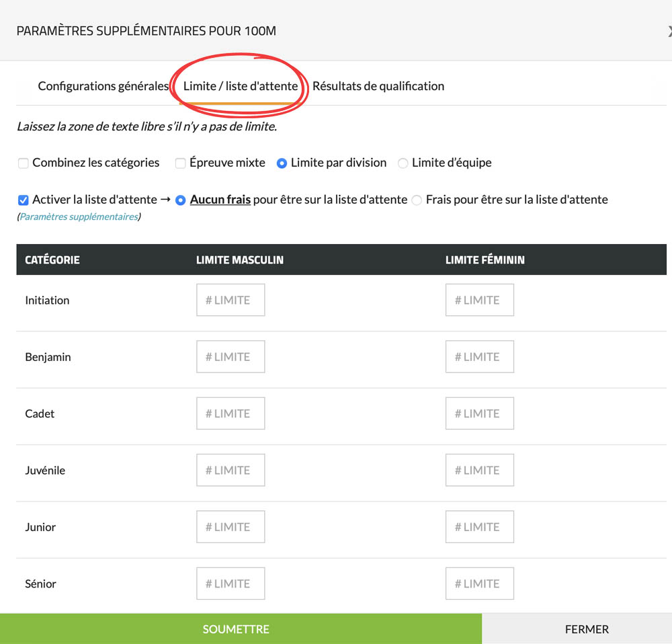Viewport: 672px width, 644px height.
Task: Open the Limite / liste d'attente tab
Action: point(240,86)
